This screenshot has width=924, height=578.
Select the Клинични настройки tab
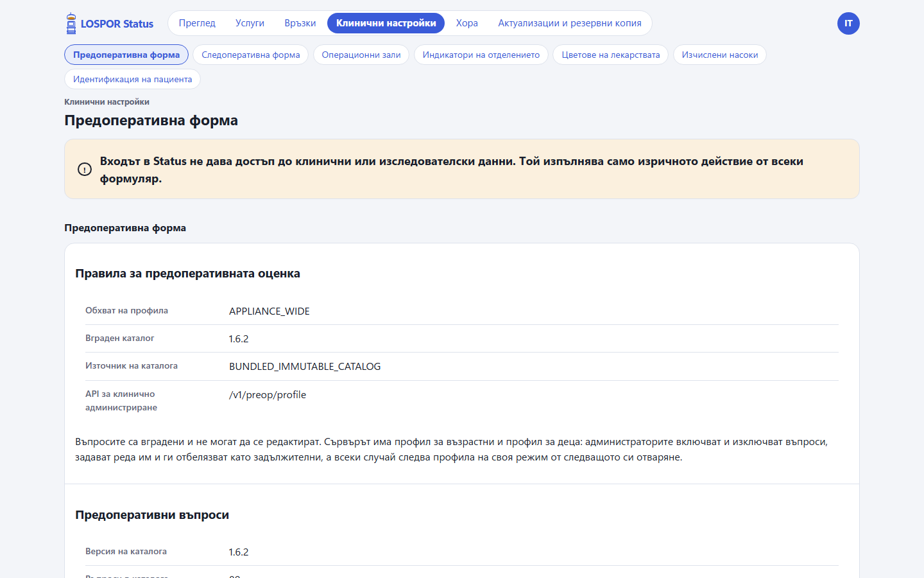tap(386, 23)
